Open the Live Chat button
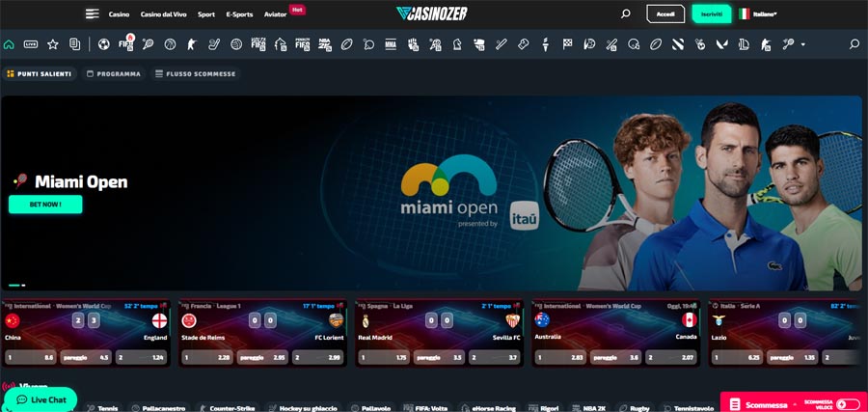 pyautogui.click(x=40, y=399)
